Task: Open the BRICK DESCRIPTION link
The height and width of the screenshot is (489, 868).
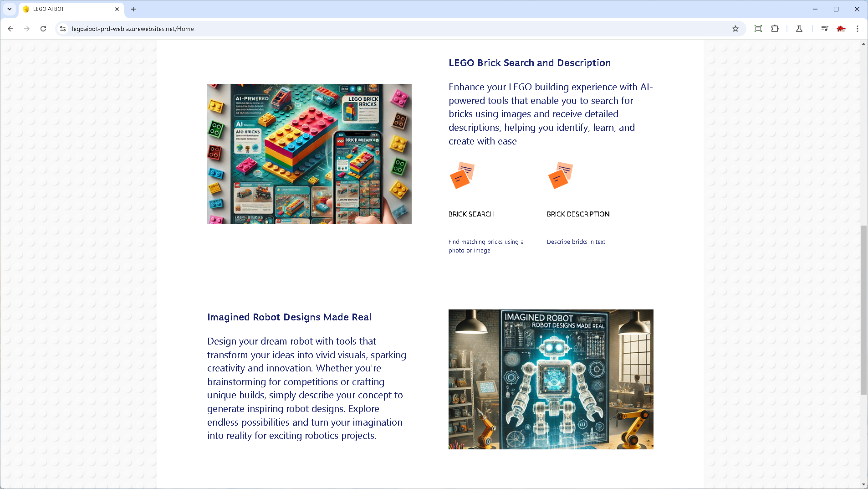Action: 578,214
